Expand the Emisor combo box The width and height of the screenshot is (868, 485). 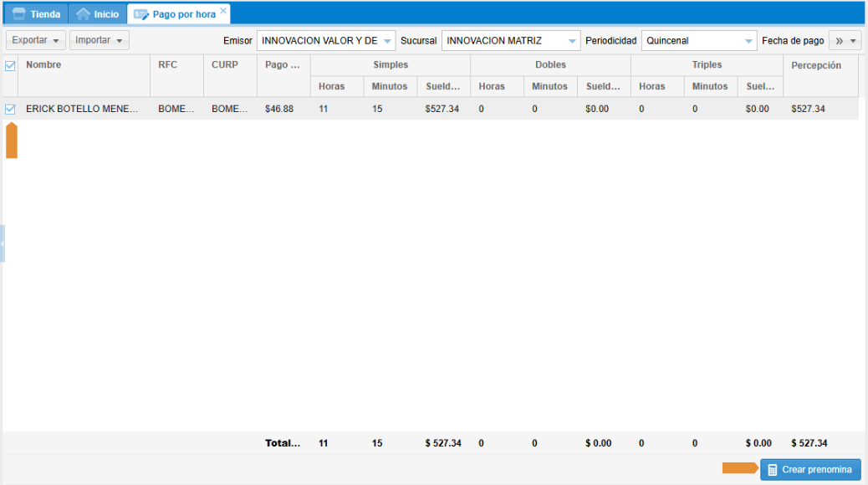click(386, 41)
